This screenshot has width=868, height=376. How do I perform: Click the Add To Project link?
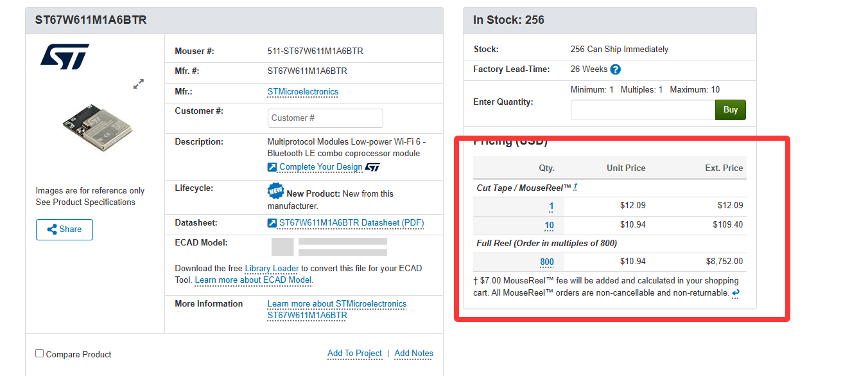(x=354, y=354)
